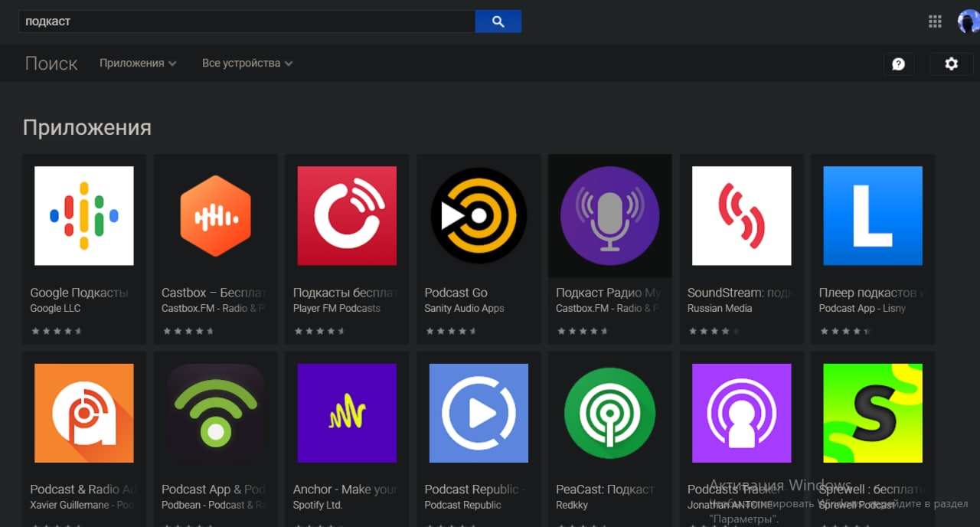Image resolution: width=980 pixels, height=527 pixels.
Task: Open the "Podcast Republic -" title link
Action: pyautogui.click(x=475, y=489)
